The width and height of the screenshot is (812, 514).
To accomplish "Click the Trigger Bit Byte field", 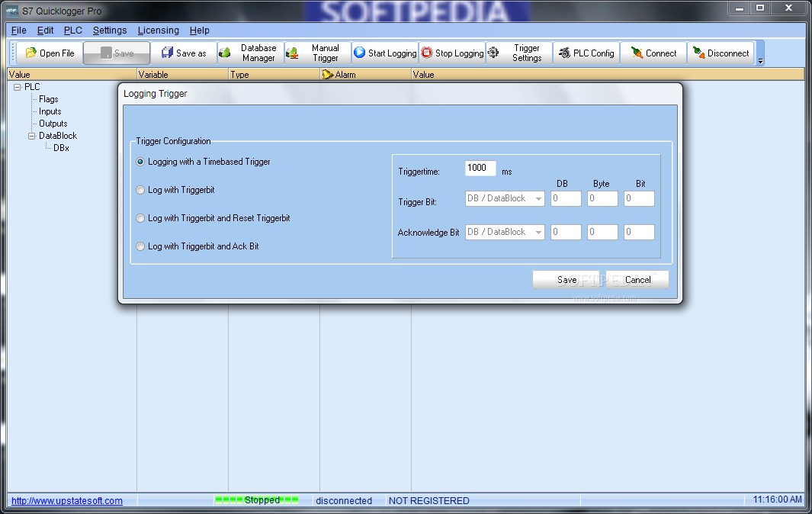I will pyautogui.click(x=602, y=198).
